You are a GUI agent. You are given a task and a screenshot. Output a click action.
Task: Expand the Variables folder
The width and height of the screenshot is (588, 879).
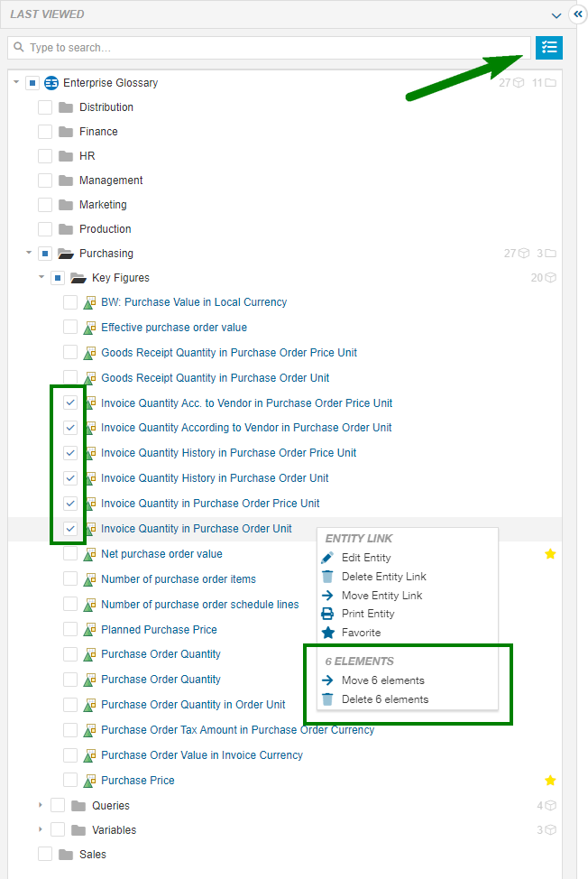(x=41, y=829)
